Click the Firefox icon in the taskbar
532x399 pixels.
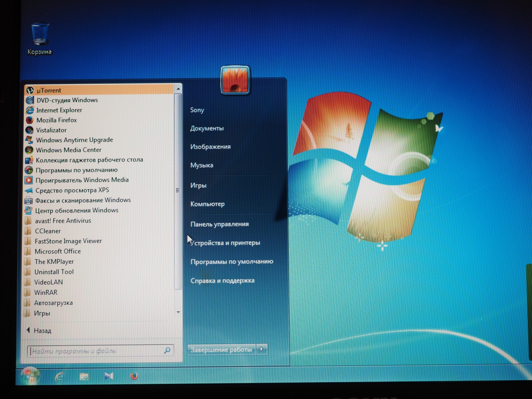point(134,376)
